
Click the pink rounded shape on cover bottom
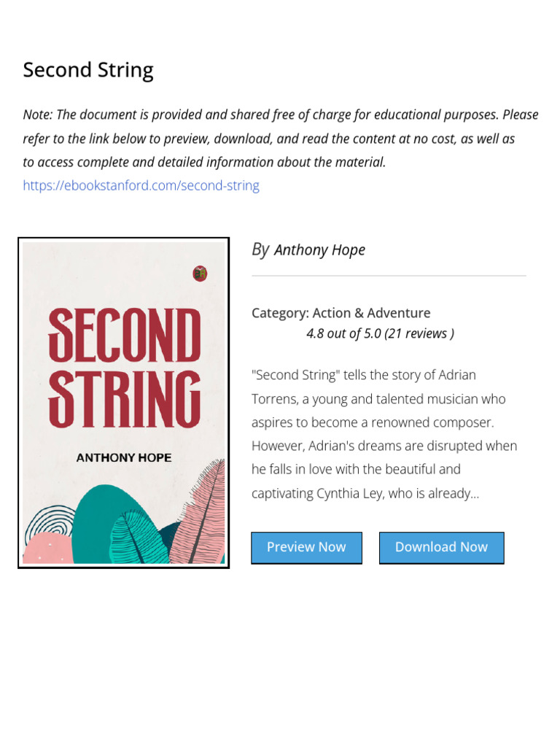pyautogui.click(x=47, y=549)
